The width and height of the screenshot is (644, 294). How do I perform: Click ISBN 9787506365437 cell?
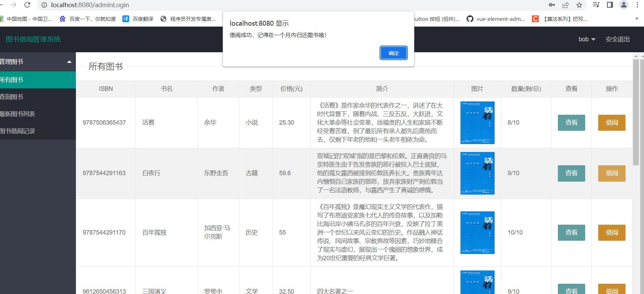pyautogui.click(x=104, y=123)
